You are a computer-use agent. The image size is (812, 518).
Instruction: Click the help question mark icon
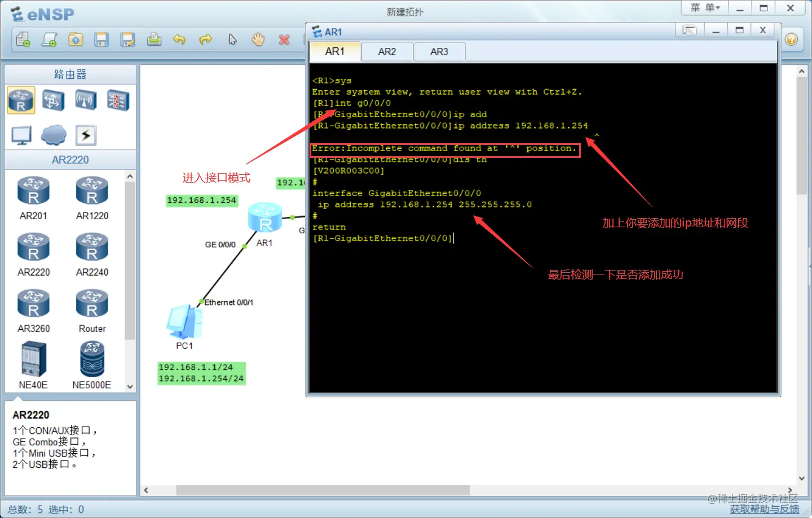point(792,39)
